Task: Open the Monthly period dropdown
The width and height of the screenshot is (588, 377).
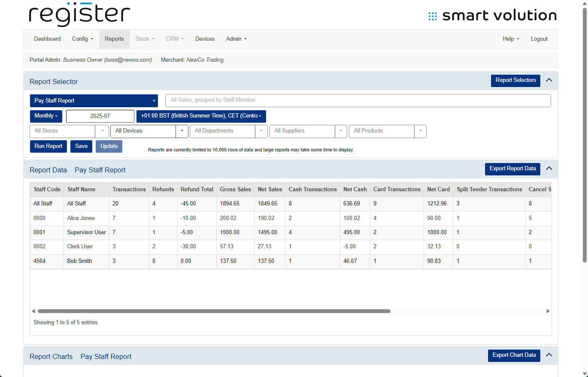Action: [x=46, y=116]
